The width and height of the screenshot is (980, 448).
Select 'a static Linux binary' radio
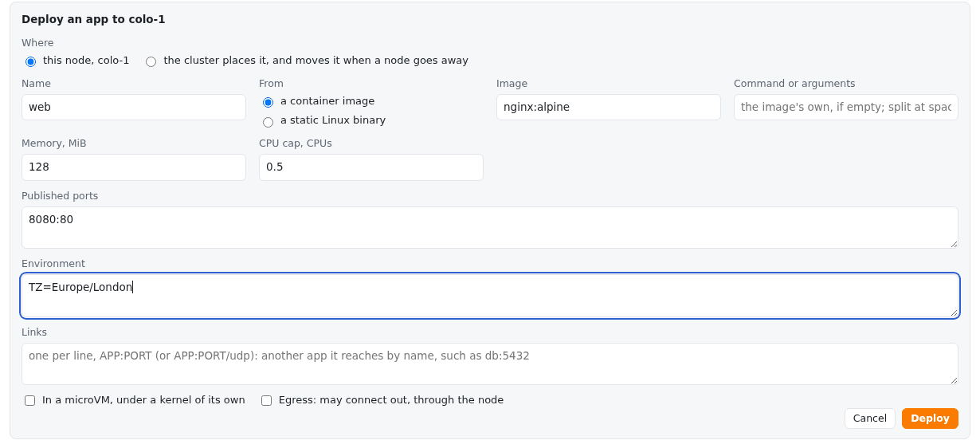(268, 122)
